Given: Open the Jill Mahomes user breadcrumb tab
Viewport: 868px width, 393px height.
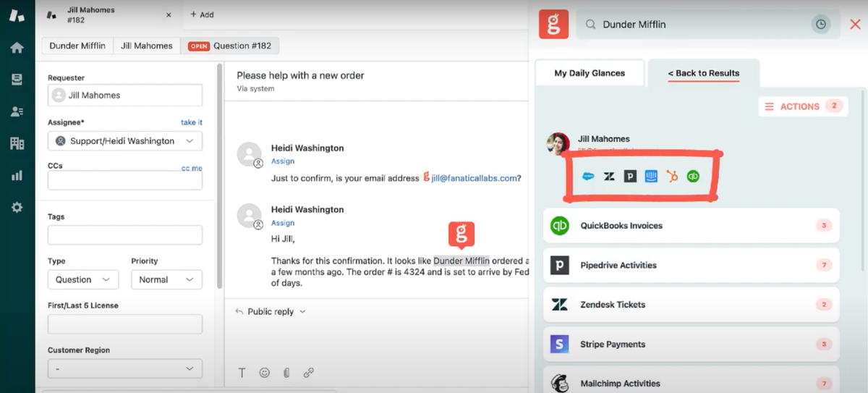Looking at the screenshot, I should pos(146,46).
